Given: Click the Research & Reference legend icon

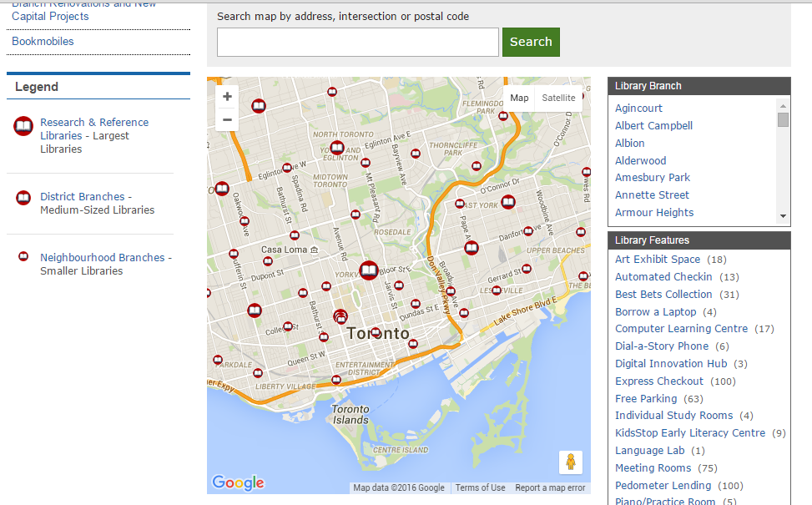Looking at the screenshot, I should pos(23,126).
